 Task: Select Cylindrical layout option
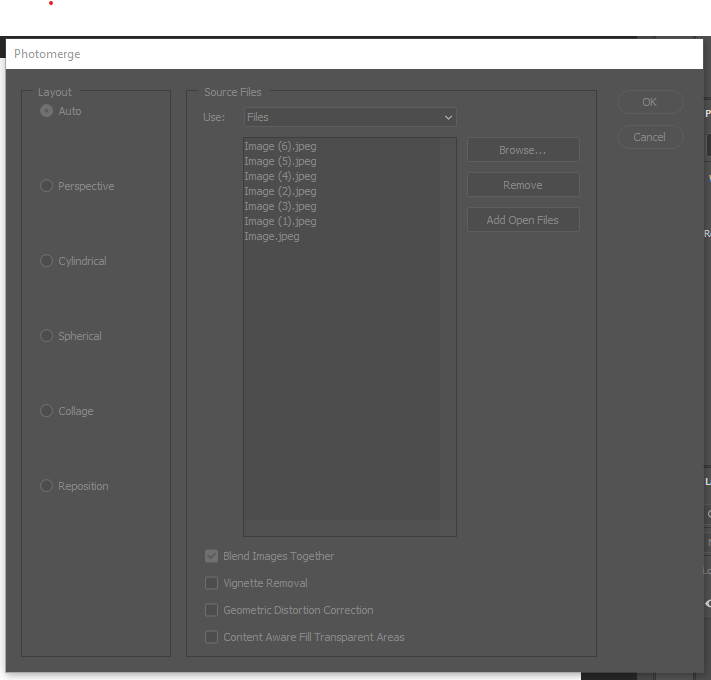click(47, 261)
